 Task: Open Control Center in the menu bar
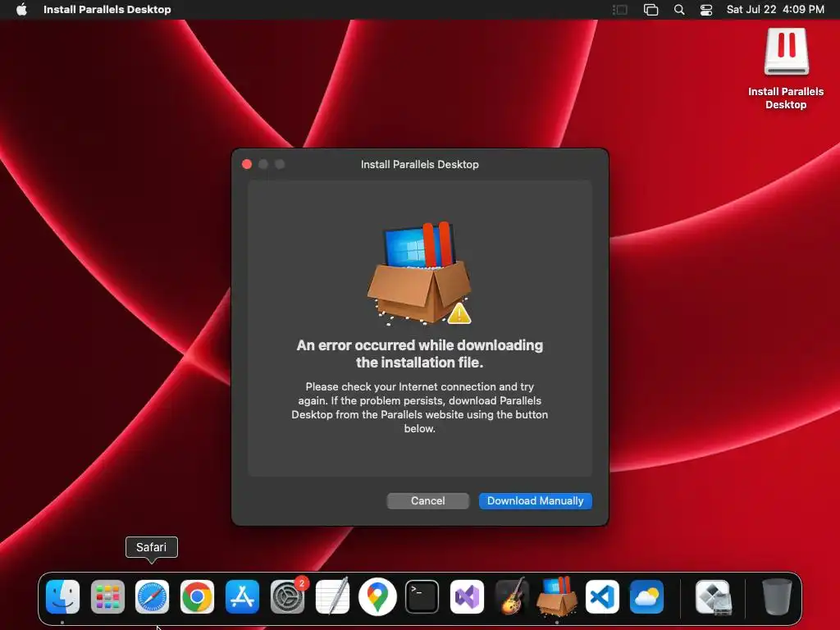(x=706, y=10)
